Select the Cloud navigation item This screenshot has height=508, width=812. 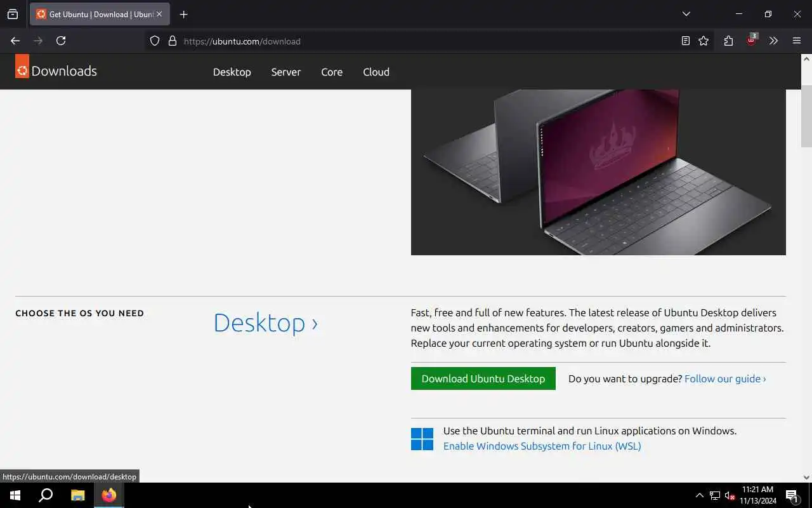pos(376,72)
